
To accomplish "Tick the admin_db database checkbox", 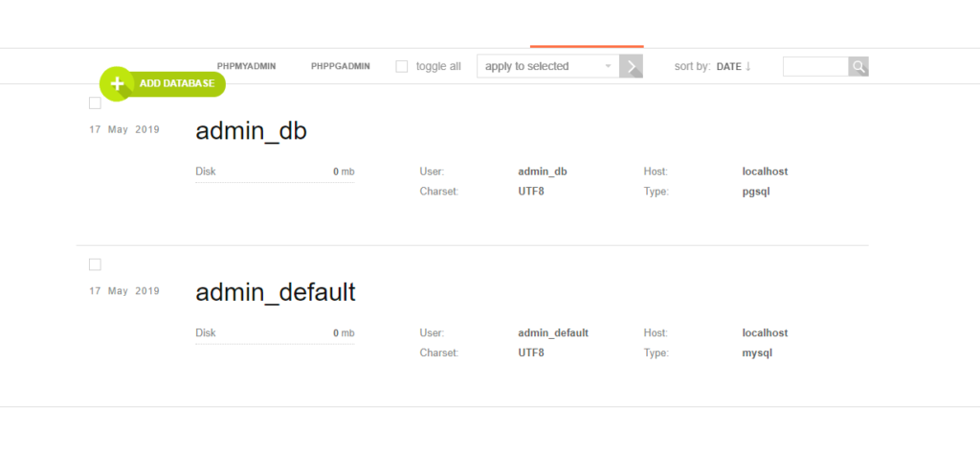I will tap(95, 103).
